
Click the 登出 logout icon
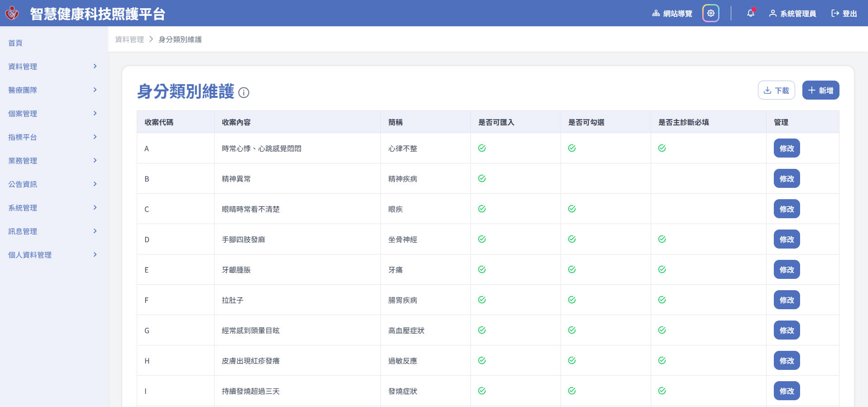click(835, 14)
